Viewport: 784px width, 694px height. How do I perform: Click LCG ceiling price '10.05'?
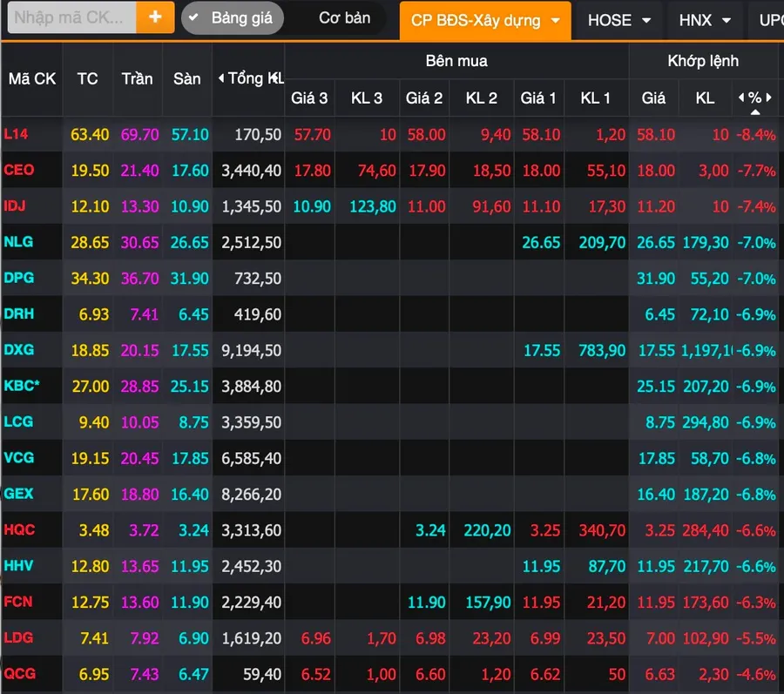coord(140,422)
